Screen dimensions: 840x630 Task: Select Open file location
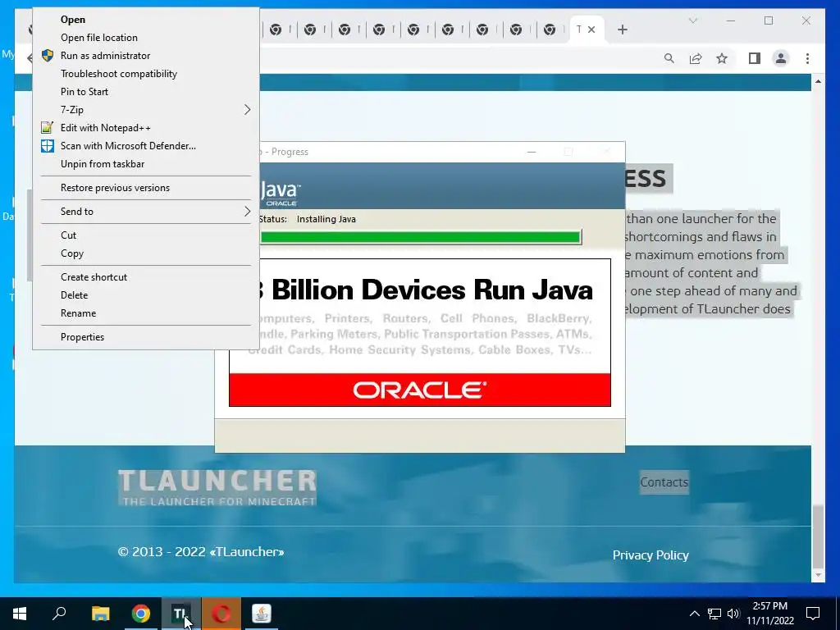(x=99, y=38)
